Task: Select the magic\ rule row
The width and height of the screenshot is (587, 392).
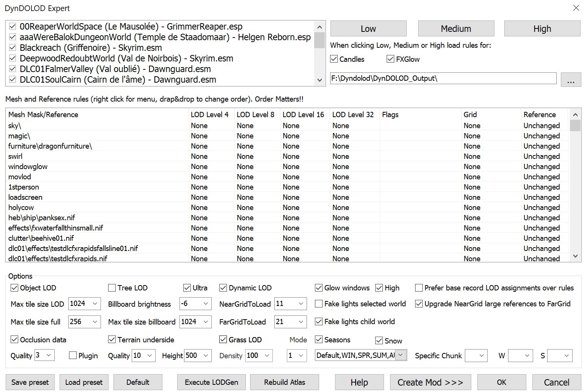Action: coord(288,136)
